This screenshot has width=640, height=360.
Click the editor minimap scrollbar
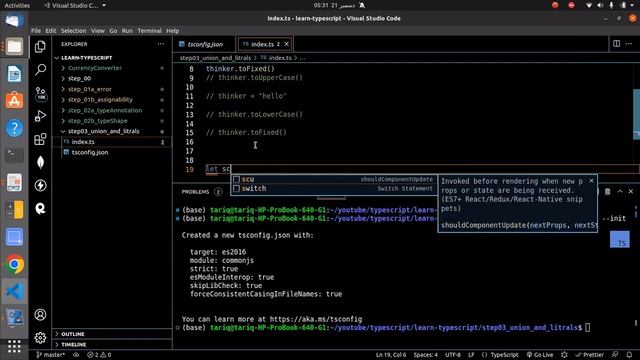coord(636,115)
